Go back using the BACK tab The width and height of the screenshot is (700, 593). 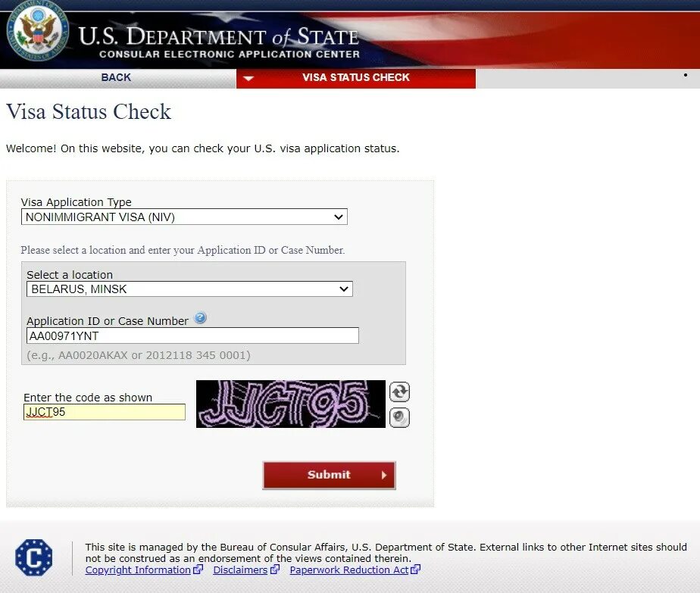click(116, 78)
